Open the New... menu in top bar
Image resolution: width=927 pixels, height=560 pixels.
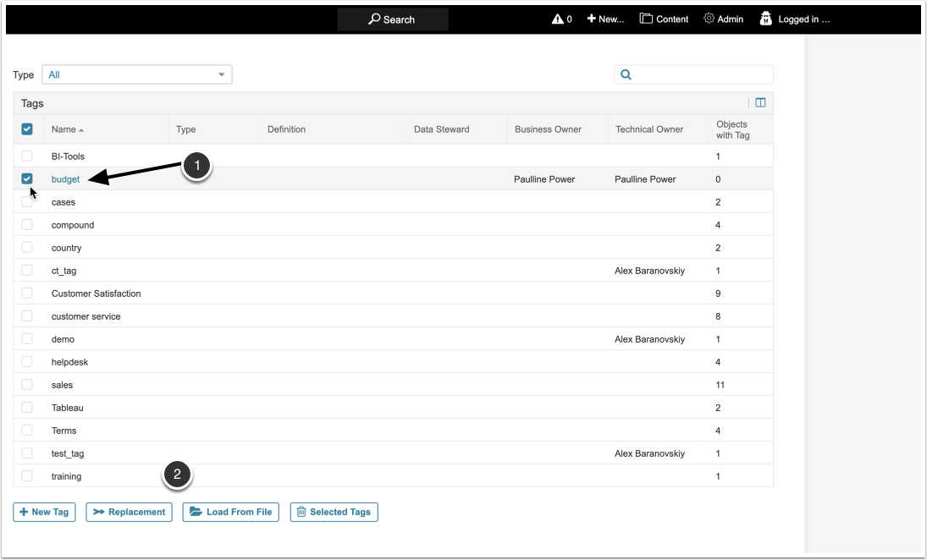605,19
